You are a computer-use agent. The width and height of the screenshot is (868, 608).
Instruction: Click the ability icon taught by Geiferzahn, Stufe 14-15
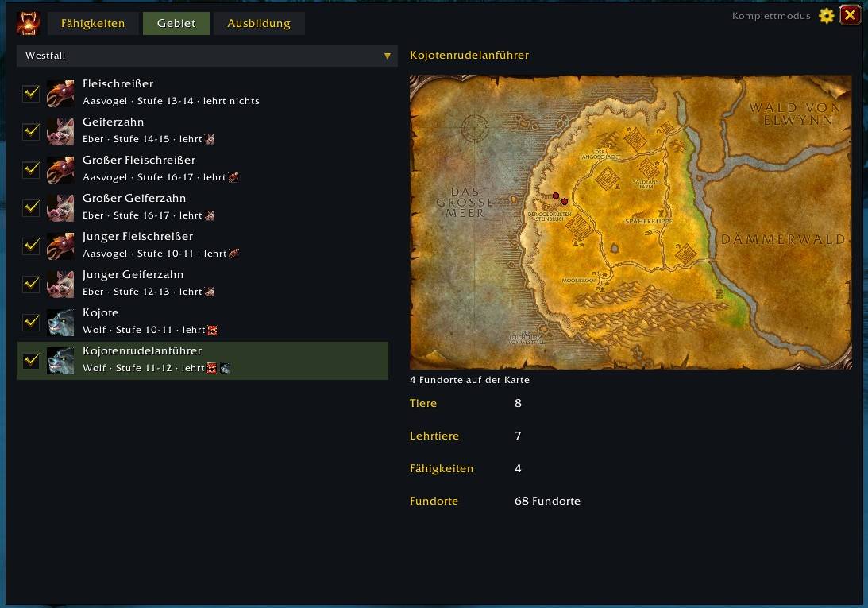coord(210,139)
